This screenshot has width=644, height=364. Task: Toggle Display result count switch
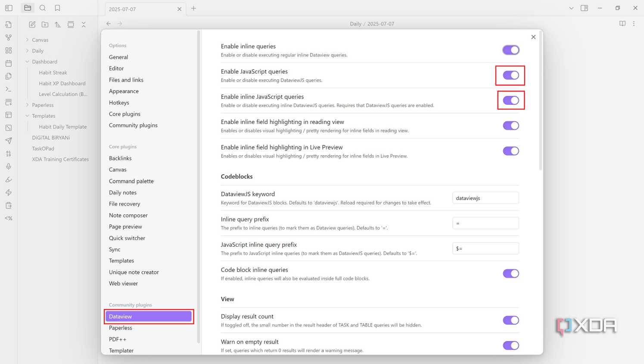[x=511, y=320]
